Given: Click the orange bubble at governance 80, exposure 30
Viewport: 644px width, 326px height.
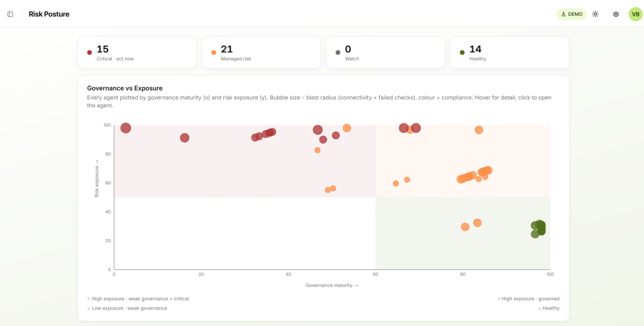Looking at the screenshot, I should tap(465, 227).
